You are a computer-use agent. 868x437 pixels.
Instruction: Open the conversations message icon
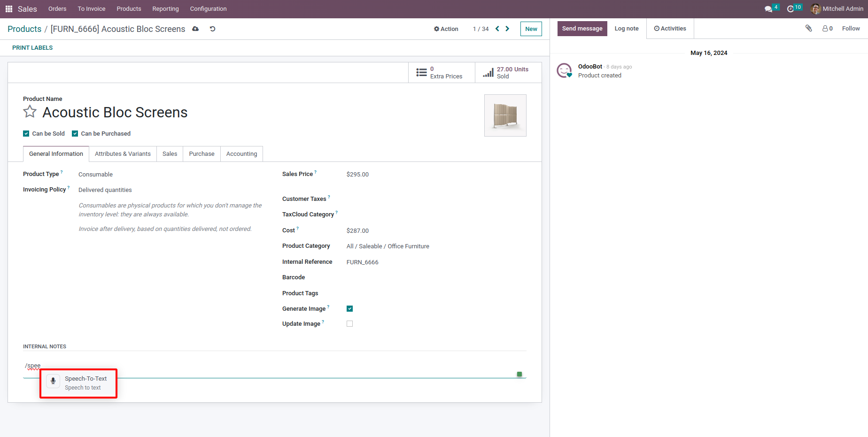tap(768, 9)
